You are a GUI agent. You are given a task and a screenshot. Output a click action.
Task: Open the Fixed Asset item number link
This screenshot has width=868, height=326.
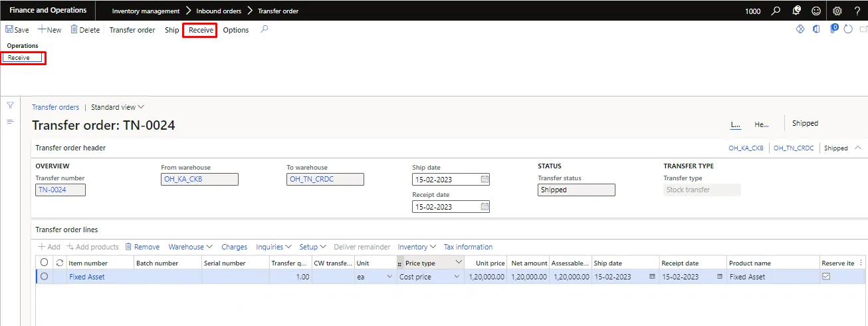tap(87, 277)
